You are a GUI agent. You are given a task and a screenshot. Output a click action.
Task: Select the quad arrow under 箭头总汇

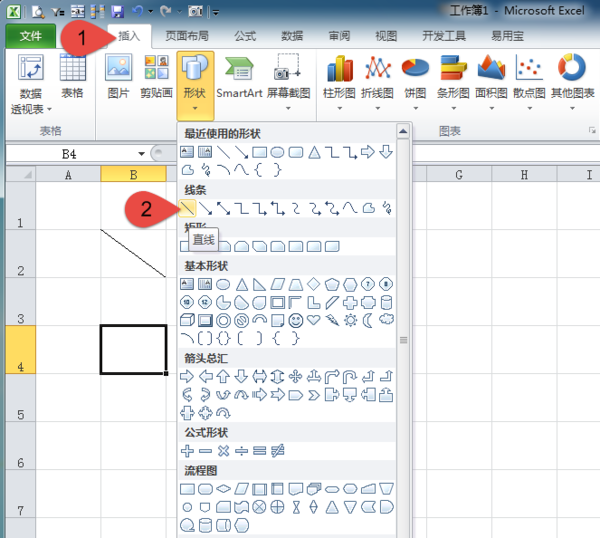[x=295, y=377]
